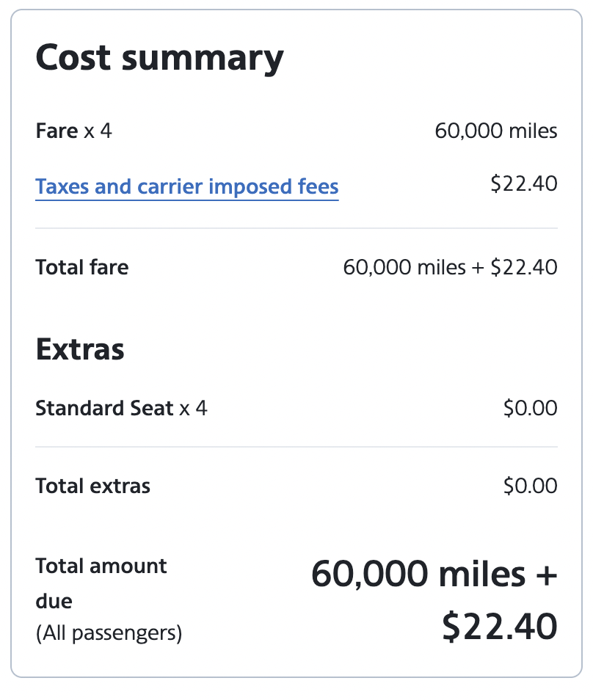
Task: Click the word Fare in bold
Action: pyautogui.click(x=57, y=131)
